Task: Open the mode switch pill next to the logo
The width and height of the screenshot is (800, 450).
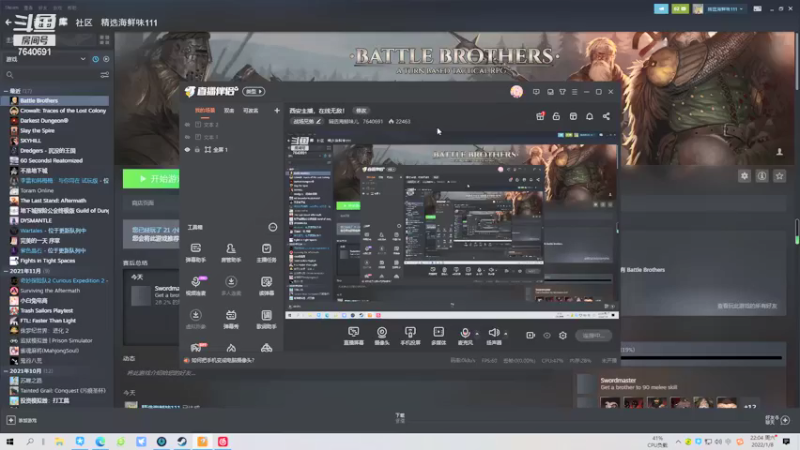Action: click(x=254, y=91)
